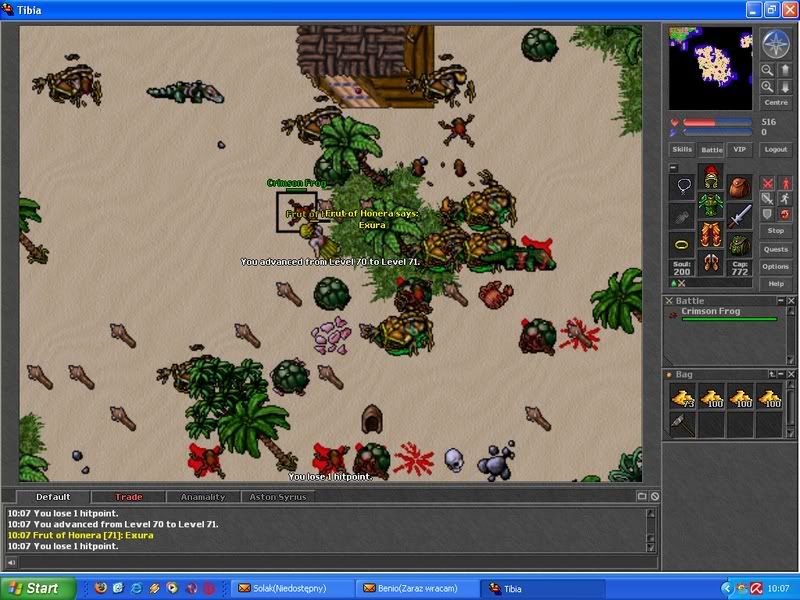Click the red hitpoints bar
Viewport: 800px width, 600px height.
[x=717, y=122]
